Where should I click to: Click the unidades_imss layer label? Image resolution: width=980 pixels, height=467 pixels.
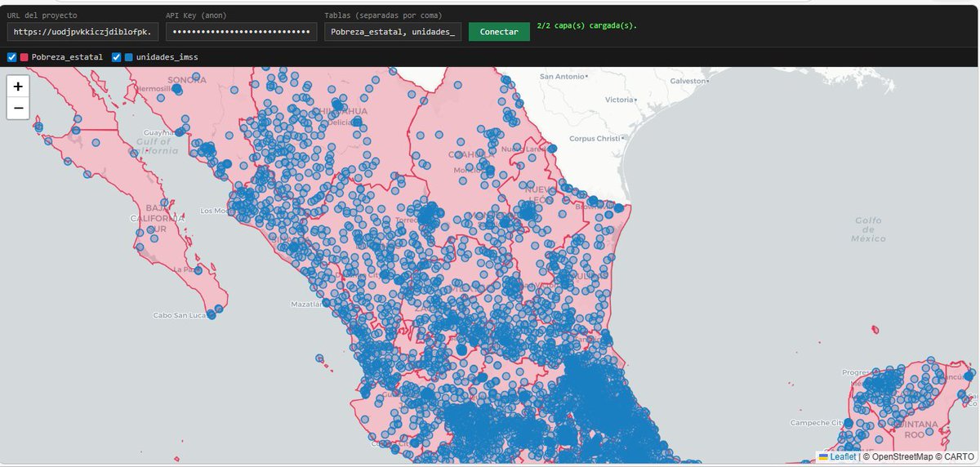[167, 57]
